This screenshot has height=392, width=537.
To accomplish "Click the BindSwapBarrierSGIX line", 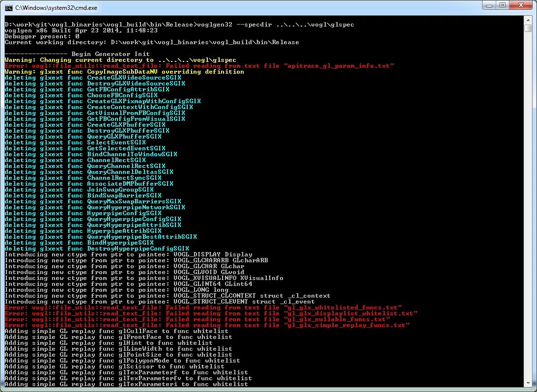I will pyautogui.click(x=83, y=196).
